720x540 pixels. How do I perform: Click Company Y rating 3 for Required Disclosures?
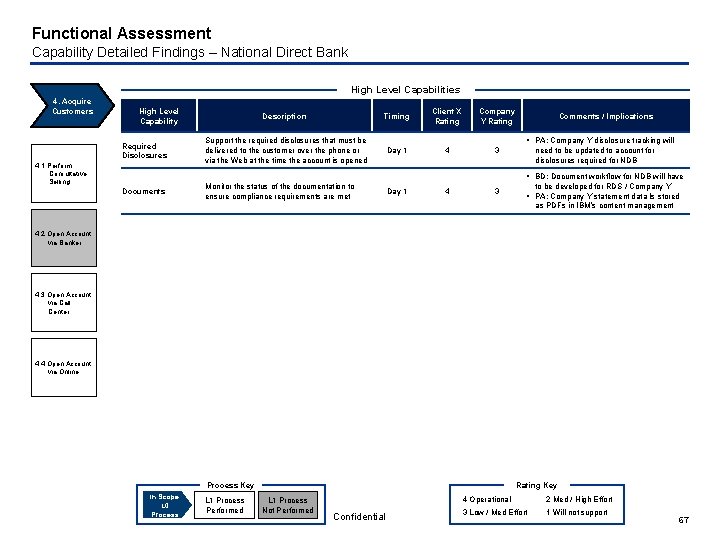click(x=497, y=150)
